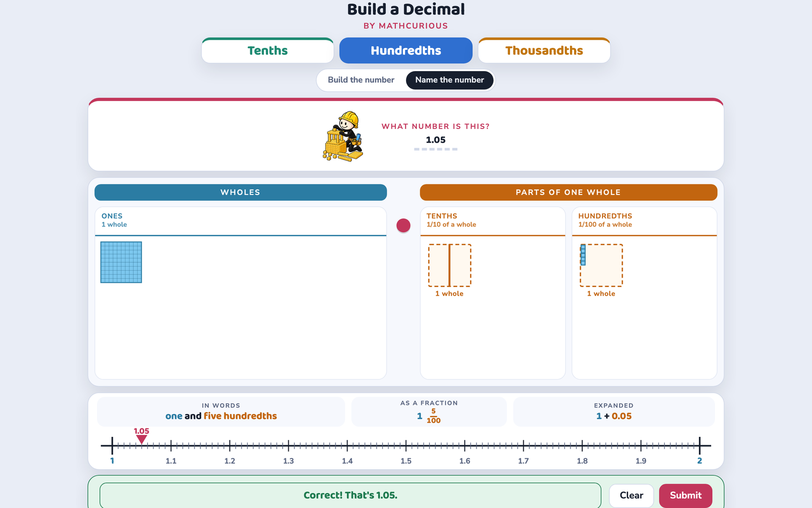Click the Clear button
812x508 pixels.
(631, 495)
